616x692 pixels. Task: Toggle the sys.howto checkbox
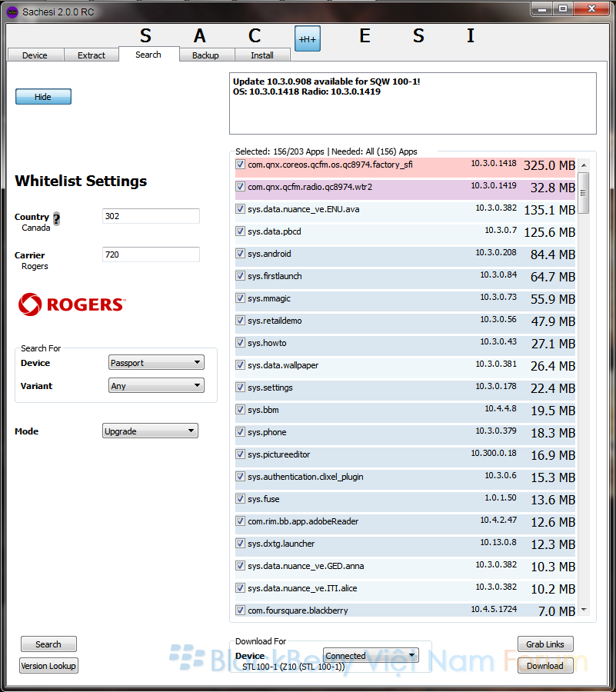240,342
